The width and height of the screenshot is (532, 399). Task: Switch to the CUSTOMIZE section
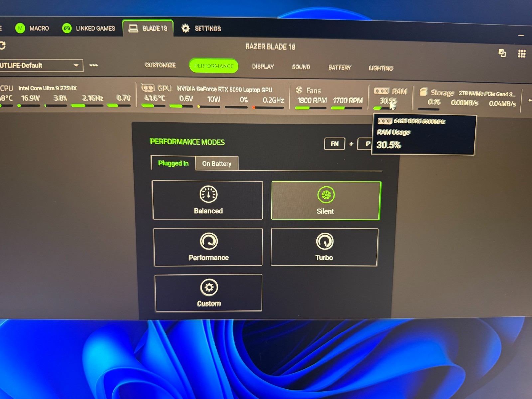160,65
